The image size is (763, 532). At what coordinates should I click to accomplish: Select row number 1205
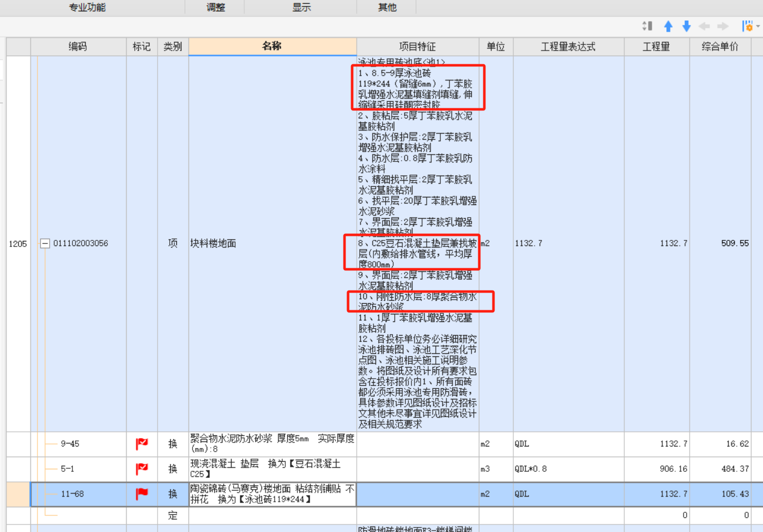(x=18, y=243)
